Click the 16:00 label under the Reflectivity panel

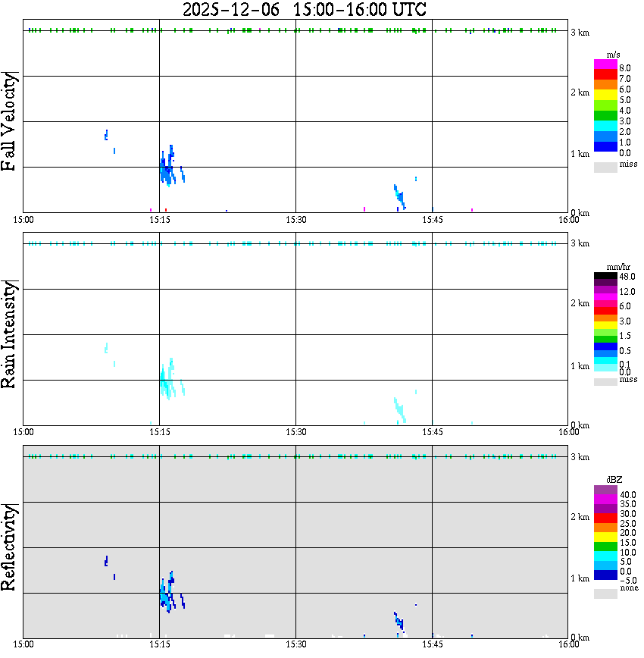pyautogui.click(x=569, y=644)
